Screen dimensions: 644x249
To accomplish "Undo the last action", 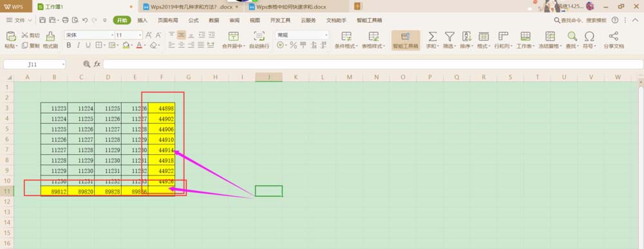I will [x=85, y=20].
